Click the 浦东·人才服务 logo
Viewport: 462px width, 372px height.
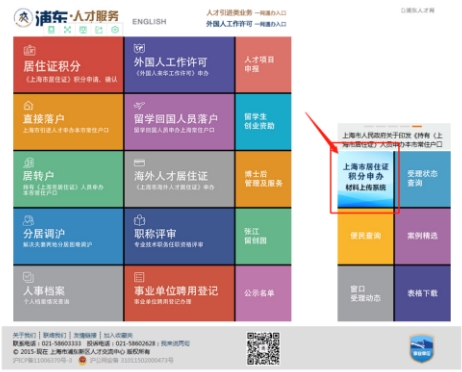(66, 17)
